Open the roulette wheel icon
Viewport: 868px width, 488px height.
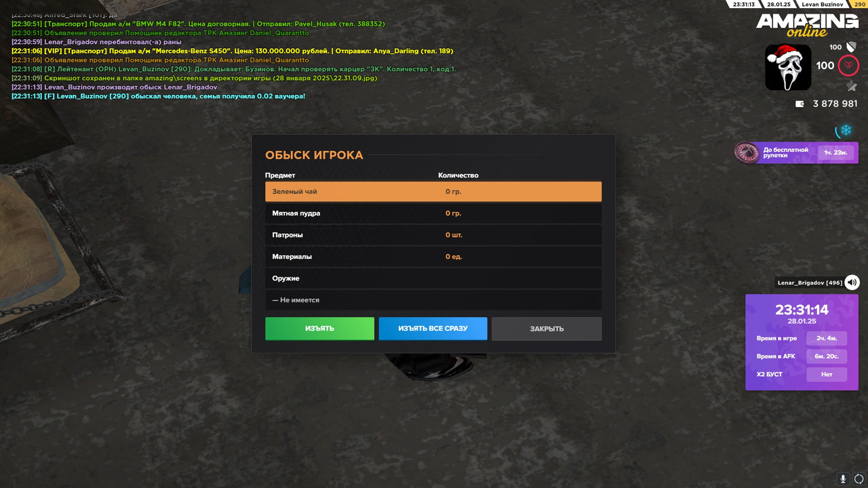pos(747,152)
